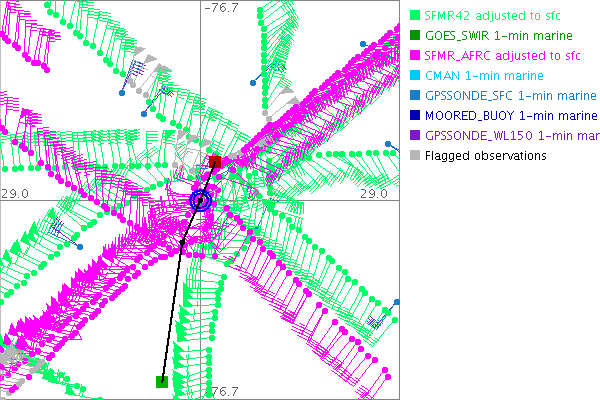Screen dimensions: 600x400
Task: Click the gray Flagged observations swatch
Action: [x=415, y=156]
